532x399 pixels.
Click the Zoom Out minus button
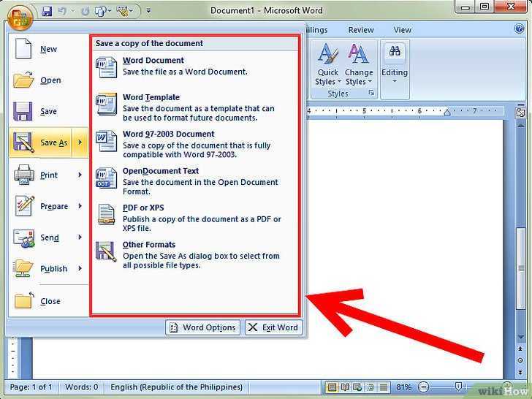click(x=424, y=387)
